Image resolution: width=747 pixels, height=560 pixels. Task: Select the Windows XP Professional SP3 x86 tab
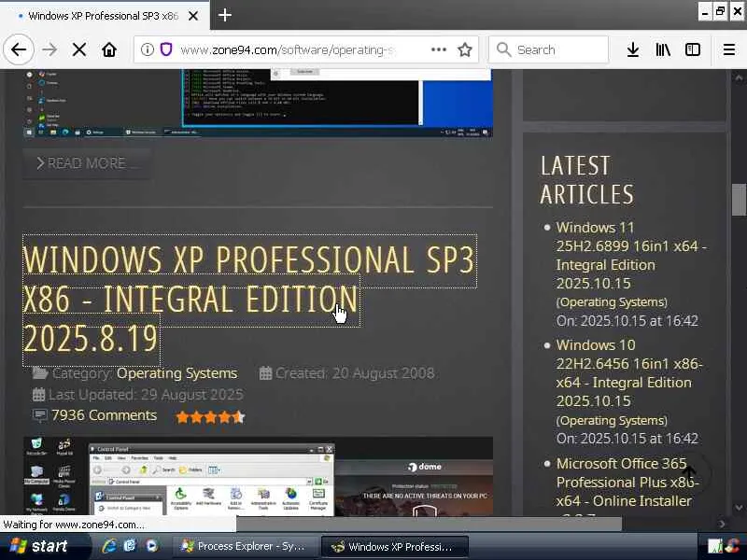click(x=104, y=16)
